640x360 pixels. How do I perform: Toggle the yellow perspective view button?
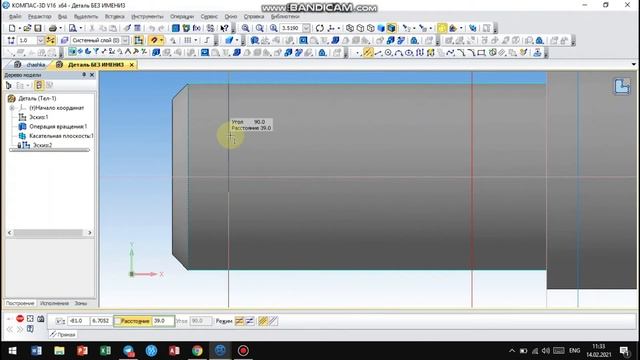click(442, 28)
